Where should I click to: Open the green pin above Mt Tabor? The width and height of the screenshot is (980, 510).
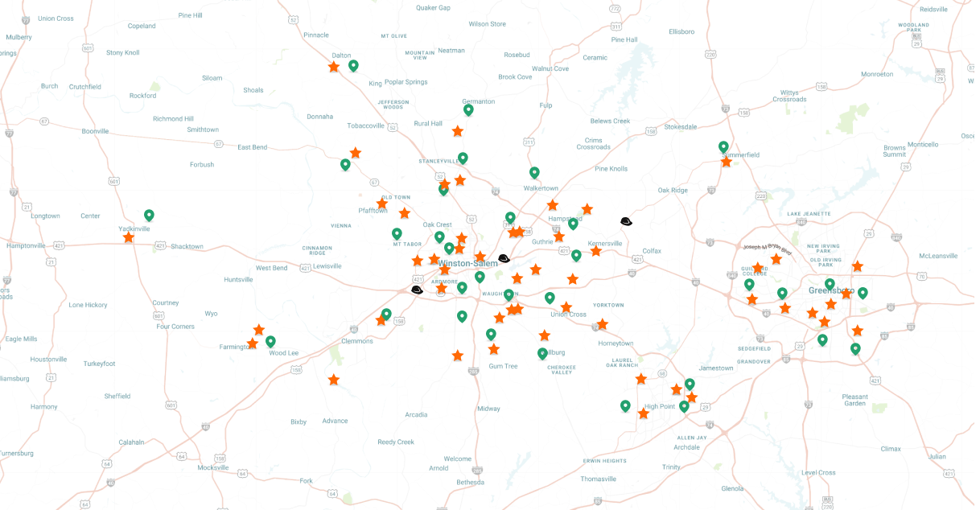(x=397, y=233)
